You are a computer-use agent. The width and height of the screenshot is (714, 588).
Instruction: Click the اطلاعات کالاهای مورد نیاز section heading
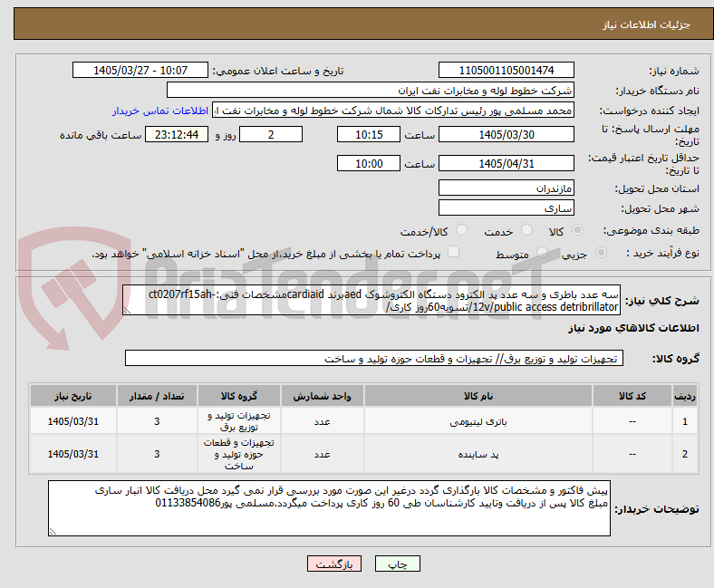[x=633, y=328]
